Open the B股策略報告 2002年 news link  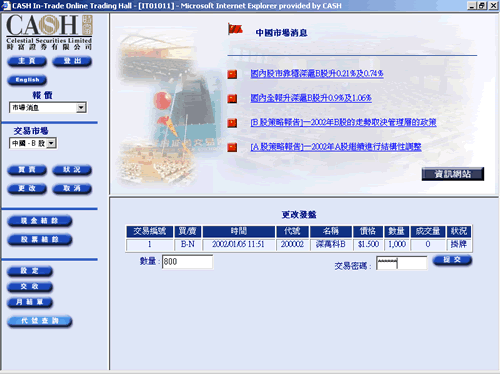[x=343, y=123]
